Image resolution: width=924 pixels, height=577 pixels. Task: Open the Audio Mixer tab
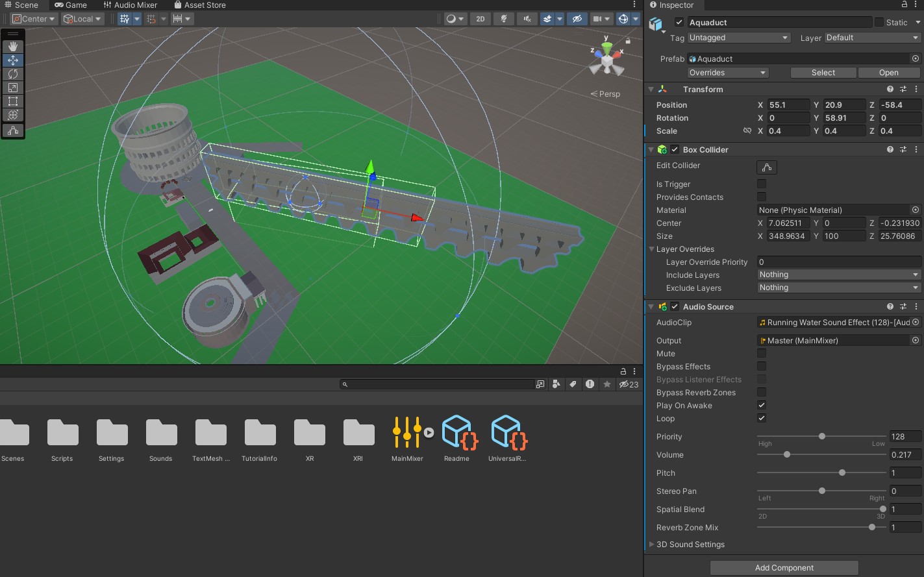pos(131,5)
